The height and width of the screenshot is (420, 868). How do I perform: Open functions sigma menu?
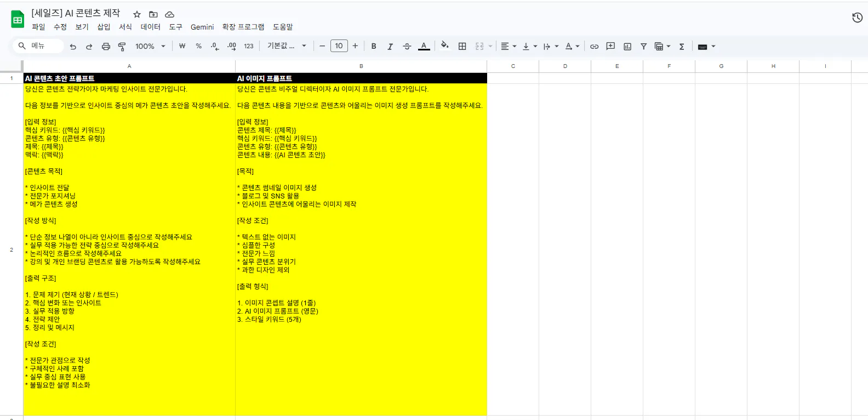682,46
